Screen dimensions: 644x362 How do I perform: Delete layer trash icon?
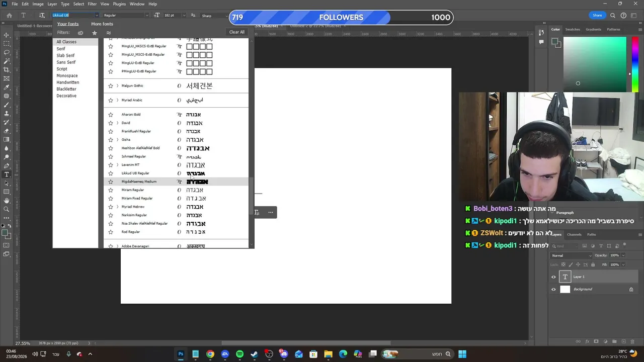click(x=633, y=342)
